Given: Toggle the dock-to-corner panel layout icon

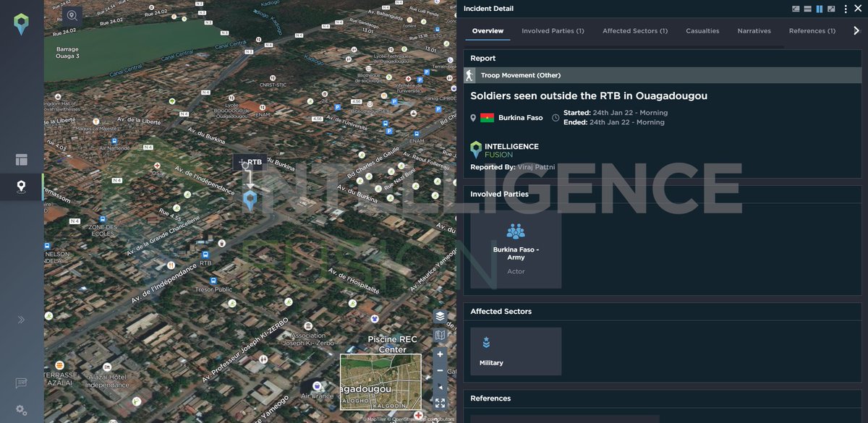Looking at the screenshot, I should [x=796, y=8].
